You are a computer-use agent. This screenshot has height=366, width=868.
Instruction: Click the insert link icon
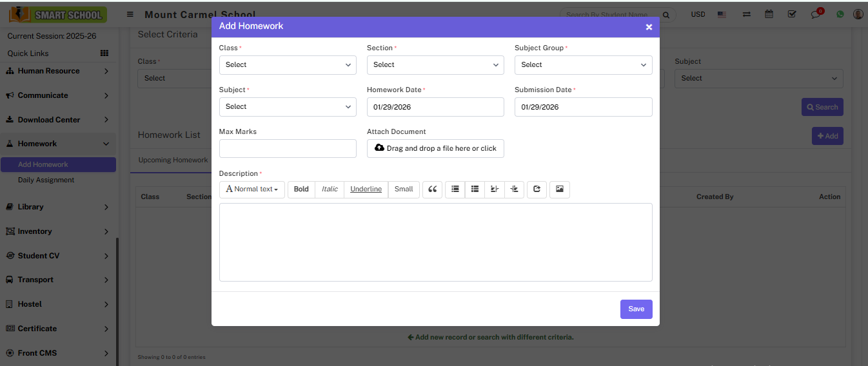click(537, 189)
